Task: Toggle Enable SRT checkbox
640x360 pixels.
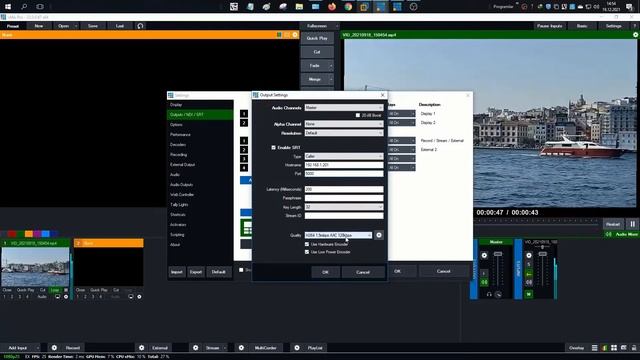Action: pos(273,147)
